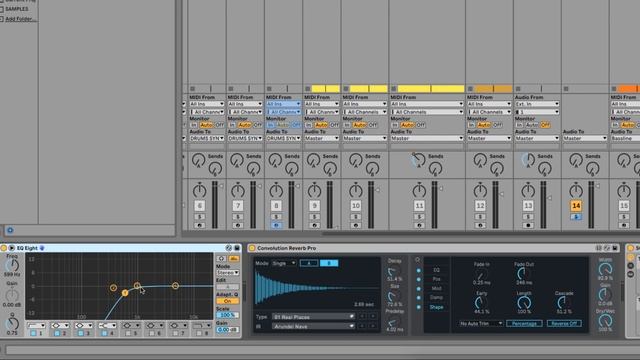Open filter type dropdown for band 1

[36, 326]
